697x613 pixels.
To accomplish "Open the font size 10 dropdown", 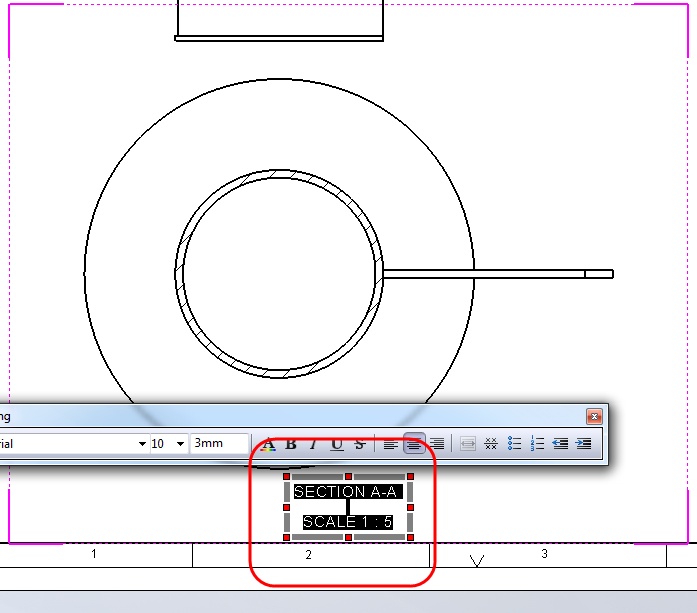I will click(180, 444).
